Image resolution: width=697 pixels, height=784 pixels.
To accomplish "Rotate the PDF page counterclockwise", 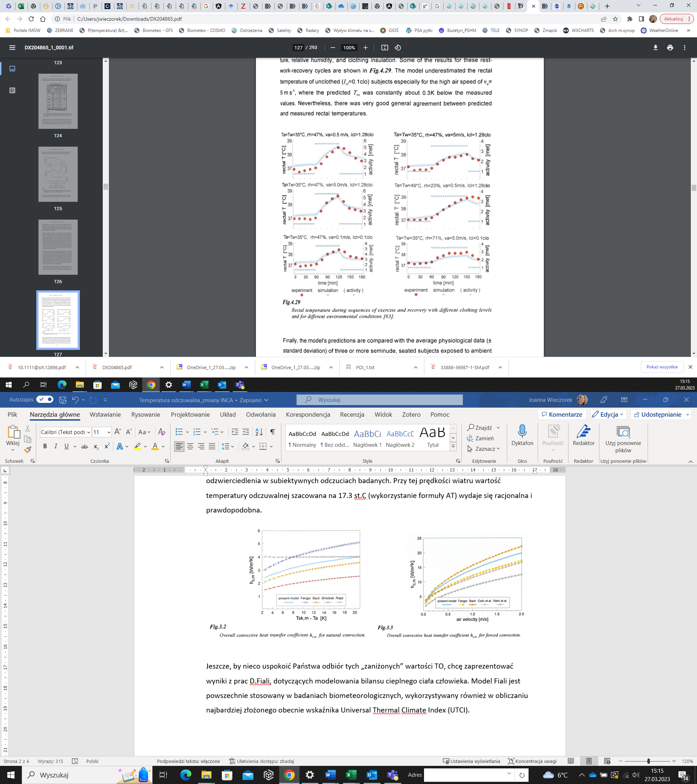I will click(398, 48).
